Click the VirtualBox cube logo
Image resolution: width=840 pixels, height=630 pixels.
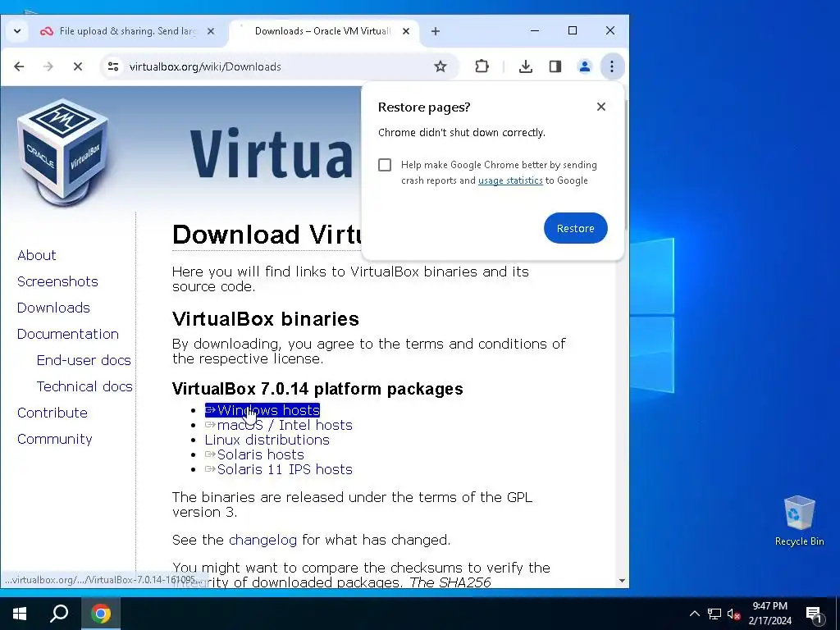(63, 152)
